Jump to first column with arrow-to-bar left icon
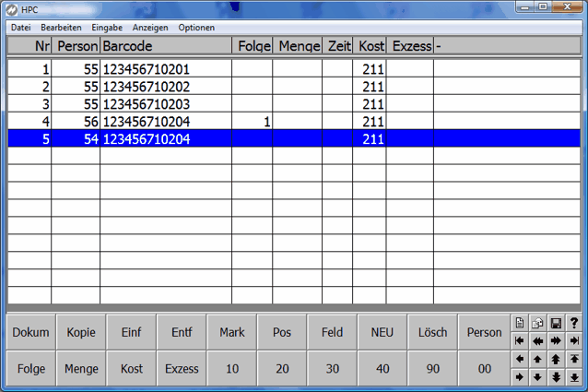Screen dimensions: 588x392 (520, 340)
